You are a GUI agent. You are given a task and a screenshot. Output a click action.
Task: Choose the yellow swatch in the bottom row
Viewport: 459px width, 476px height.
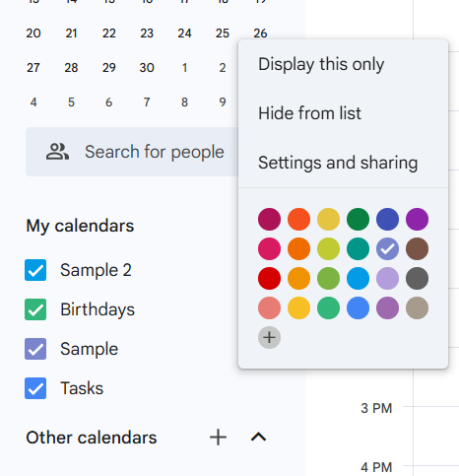click(x=298, y=307)
